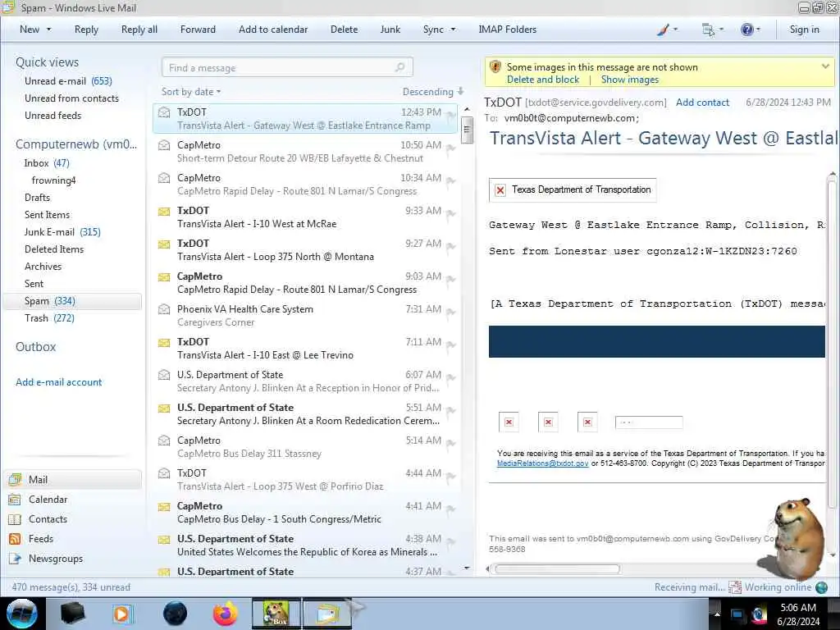Click the Feeds RSS icon
The width and height of the screenshot is (840, 630).
(15, 539)
